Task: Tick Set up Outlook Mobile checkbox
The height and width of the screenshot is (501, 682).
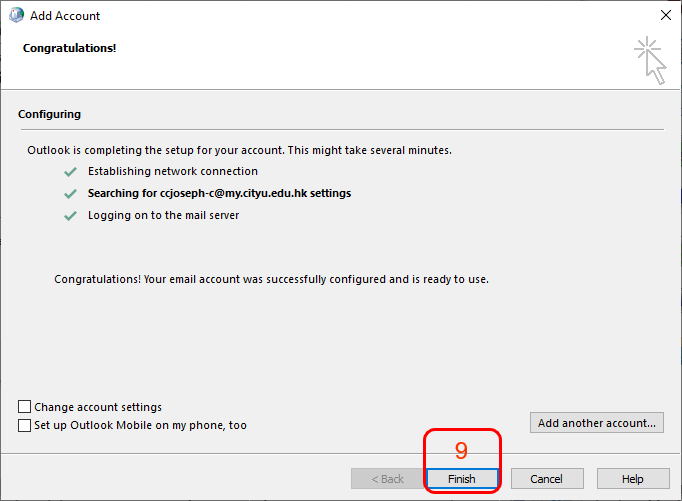Action: (x=25, y=425)
